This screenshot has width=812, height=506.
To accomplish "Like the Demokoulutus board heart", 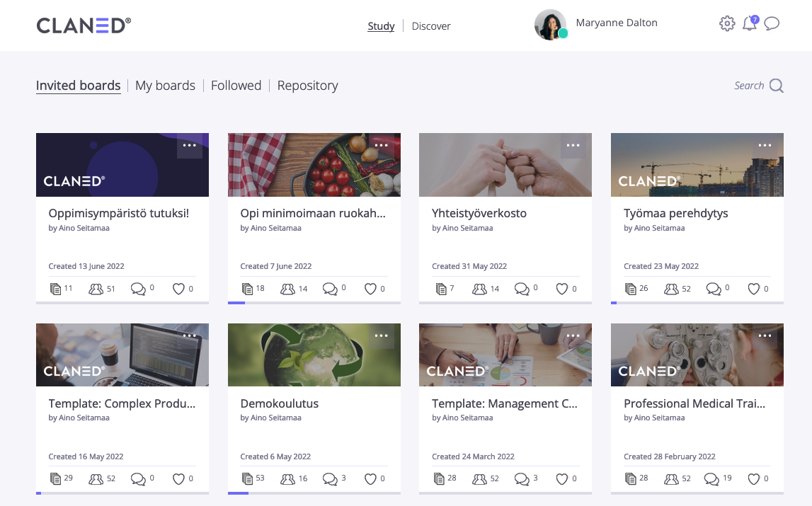I will point(370,478).
